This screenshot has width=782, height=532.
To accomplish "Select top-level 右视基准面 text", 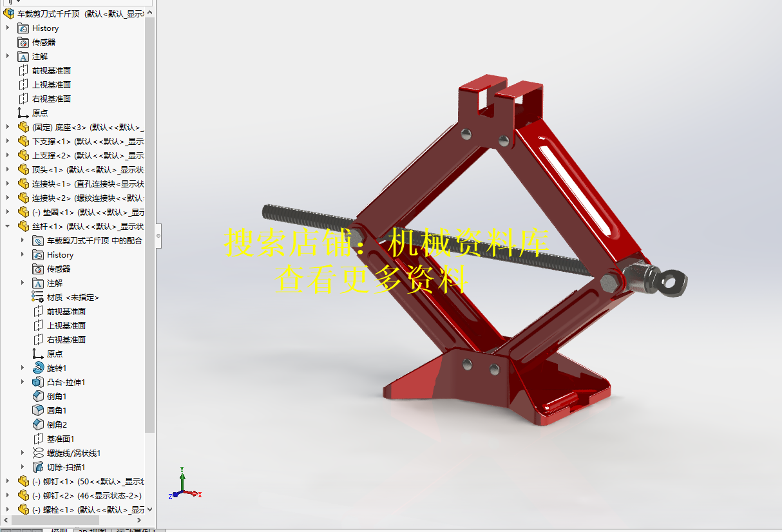I will click(52, 99).
